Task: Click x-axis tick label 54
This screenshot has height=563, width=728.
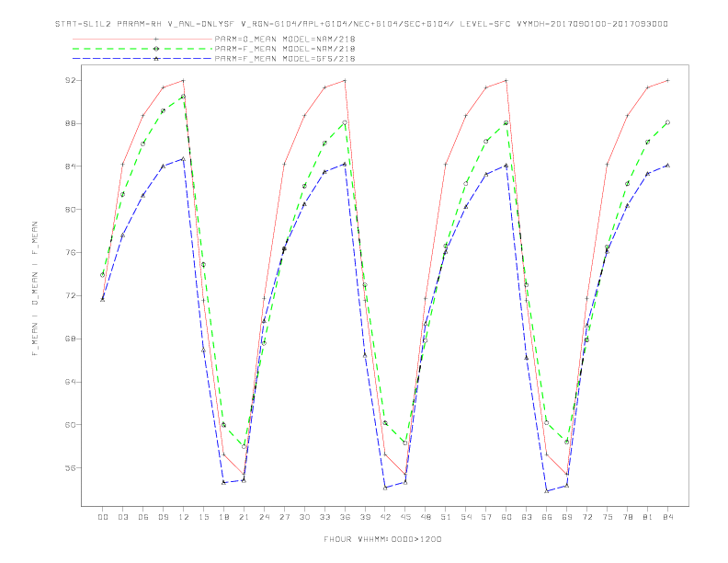Action: click(x=466, y=517)
